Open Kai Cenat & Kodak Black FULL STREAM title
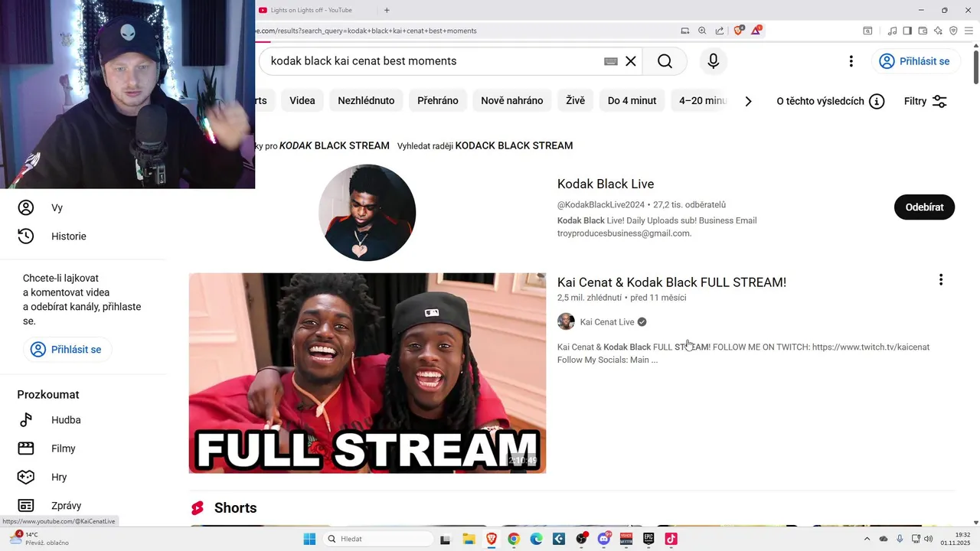Screen dimensions: 980x551 (671, 282)
